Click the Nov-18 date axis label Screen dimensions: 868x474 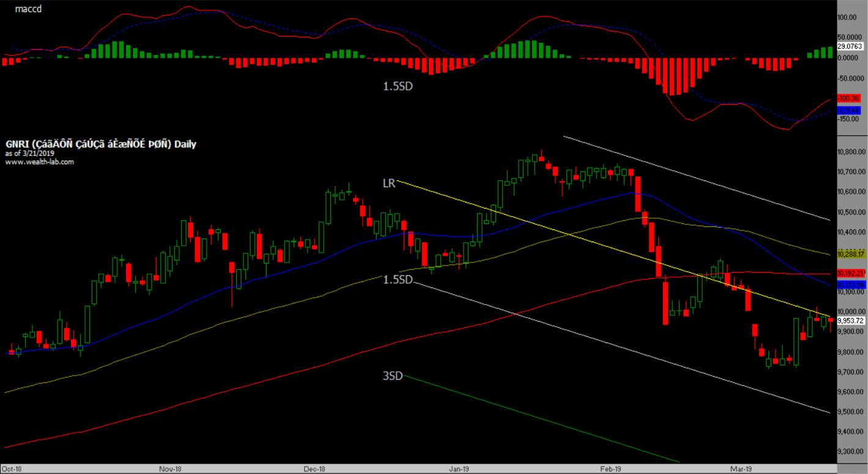pyautogui.click(x=169, y=469)
